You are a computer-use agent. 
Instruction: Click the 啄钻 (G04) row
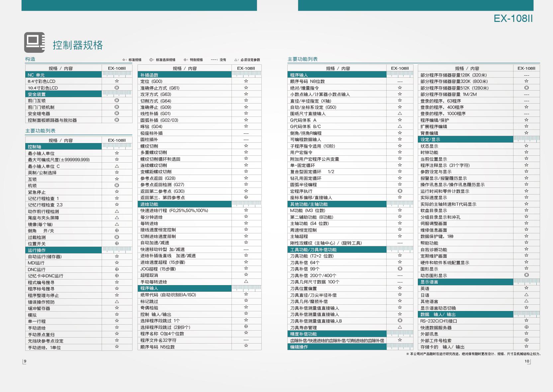click(200, 126)
